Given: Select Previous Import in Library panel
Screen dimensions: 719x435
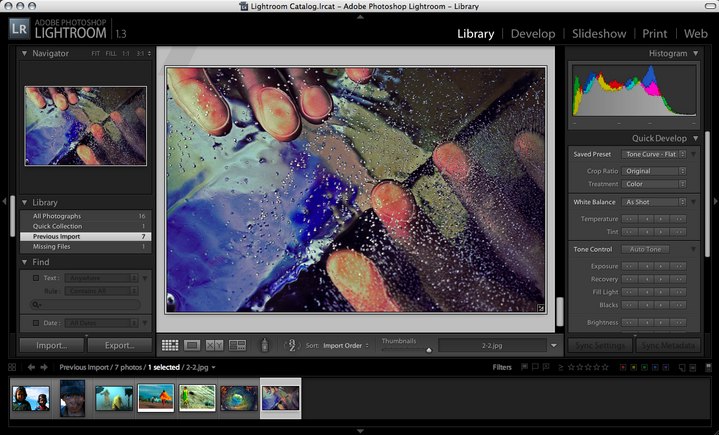Looking at the screenshot, I should tap(57, 236).
